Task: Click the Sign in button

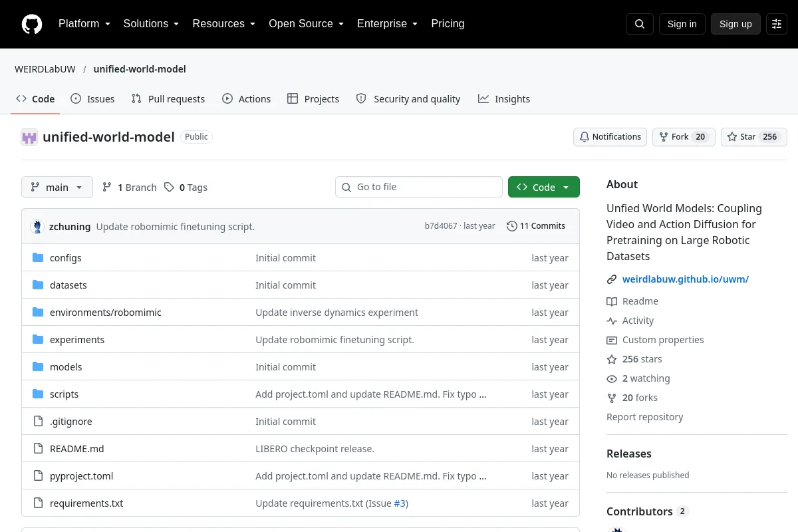Action: pyautogui.click(x=682, y=24)
